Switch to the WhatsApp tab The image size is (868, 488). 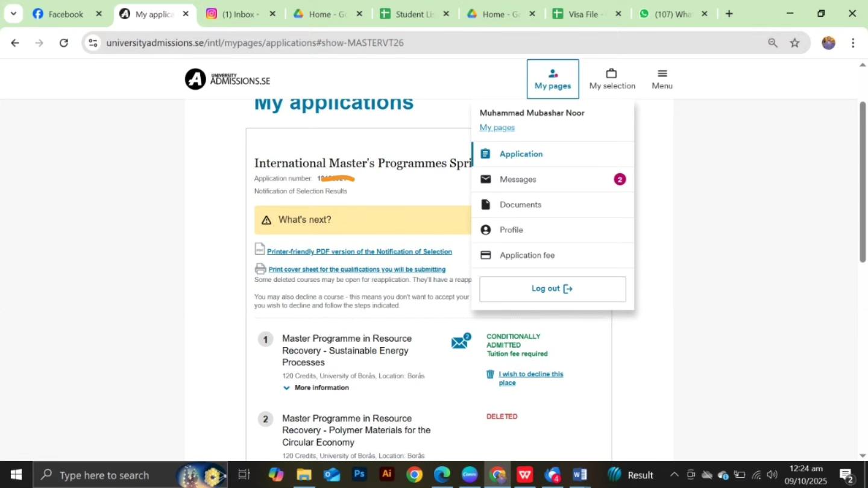pyautogui.click(x=673, y=14)
